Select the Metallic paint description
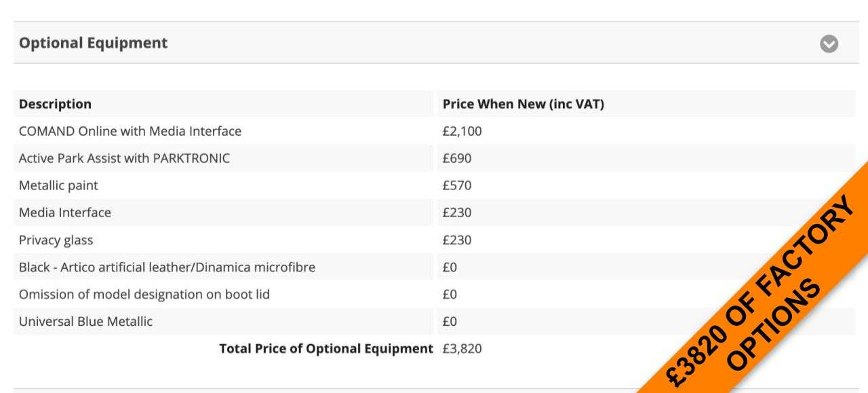The height and width of the screenshot is (393, 868). [x=58, y=185]
